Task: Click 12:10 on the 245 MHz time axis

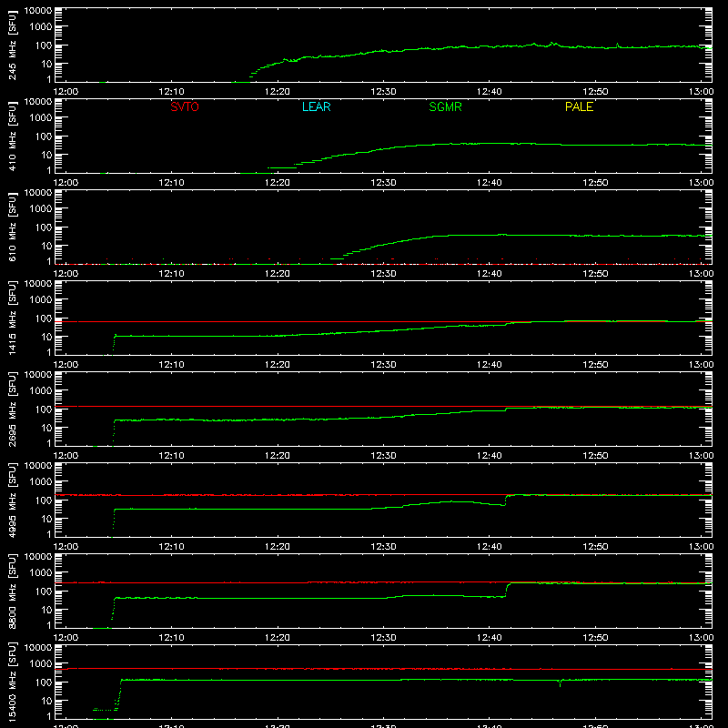Action: (x=171, y=92)
